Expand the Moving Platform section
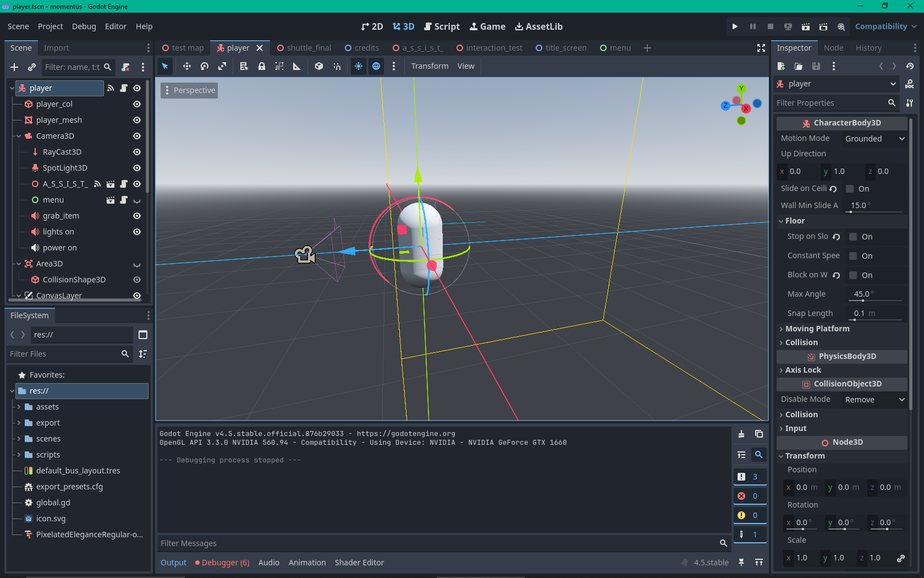The height and width of the screenshot is (578, 924). [817, 329]
